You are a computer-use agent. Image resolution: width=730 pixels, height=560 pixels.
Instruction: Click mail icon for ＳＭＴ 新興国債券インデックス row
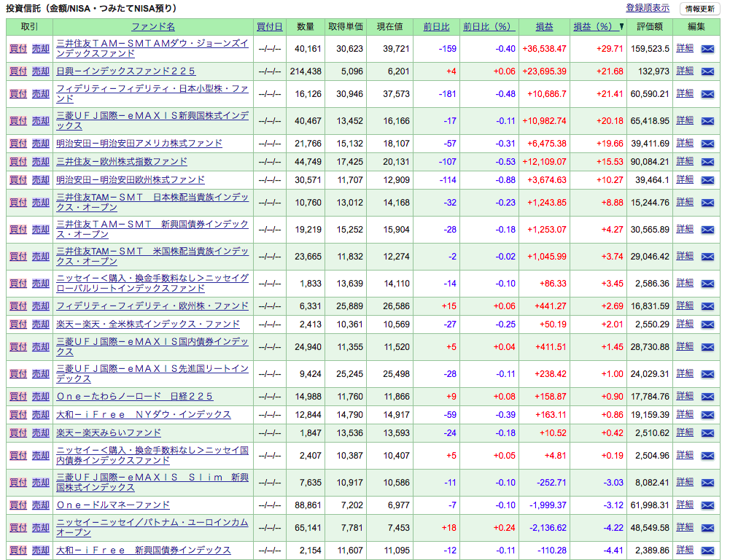coord(707,230)
